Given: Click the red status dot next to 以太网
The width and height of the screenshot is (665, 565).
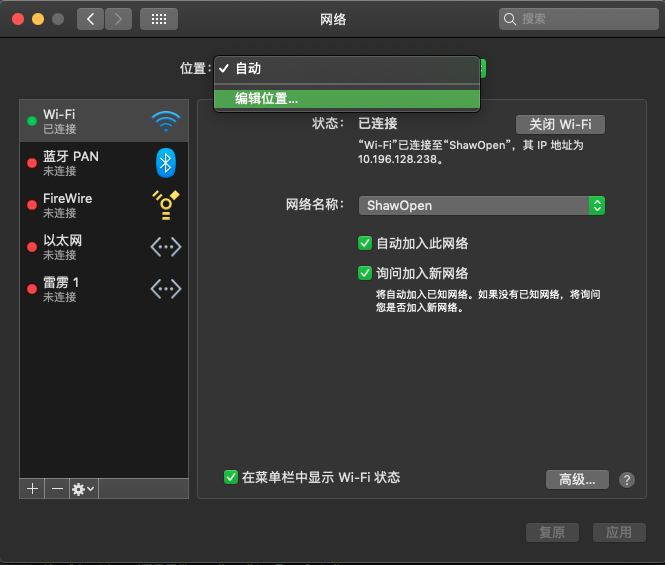Looking at the screenshot, I should pyautogui.click(x=32, y=247).
